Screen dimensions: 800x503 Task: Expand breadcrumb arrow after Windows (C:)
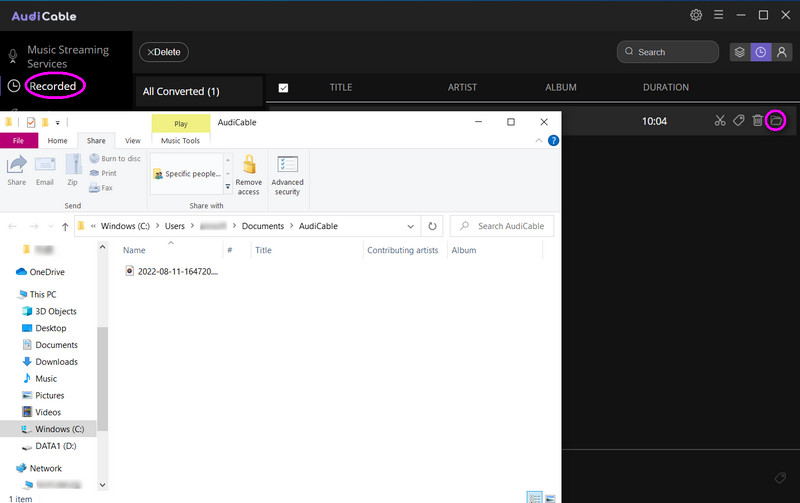tap(157, 226)
